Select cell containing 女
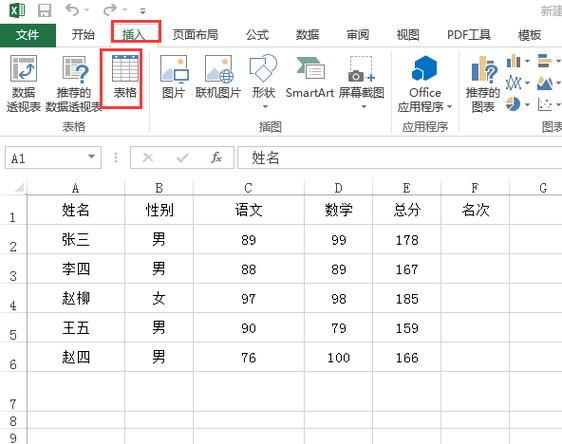Image resolution: width=562 pixels, height=444 pixels. click(159, 299)
